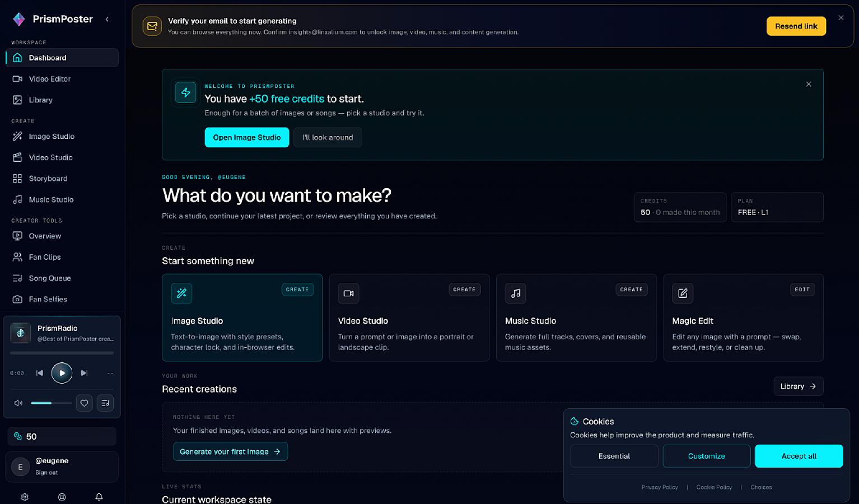Open Fan Clips in the sidebar

coord(62,257)
